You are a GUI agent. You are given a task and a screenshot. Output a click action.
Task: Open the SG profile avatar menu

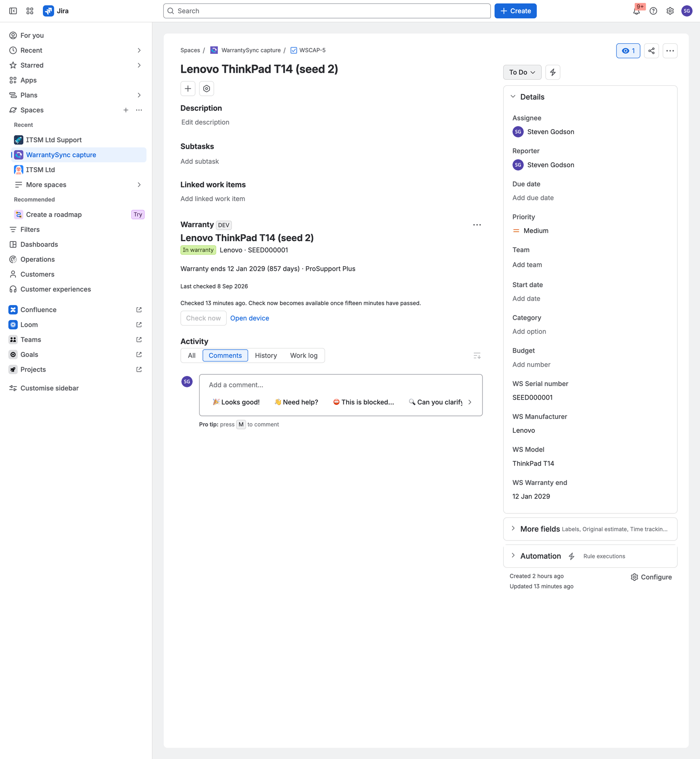[x=687, y=11]
